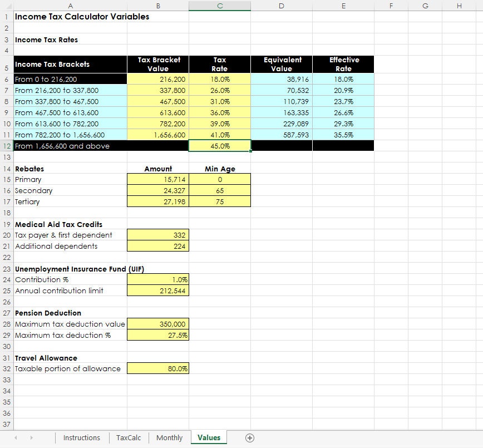Click the add new worksheet plus icon
This screenshot has height=448, width=483.
pos(250,438)
